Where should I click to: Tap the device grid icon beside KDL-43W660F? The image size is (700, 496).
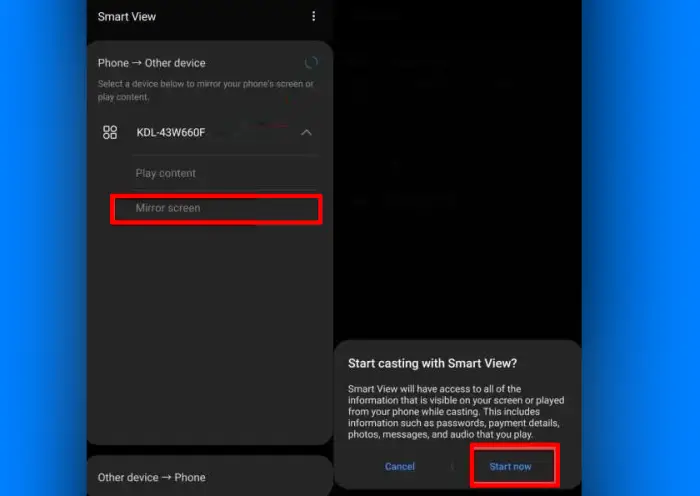(110, 132)
